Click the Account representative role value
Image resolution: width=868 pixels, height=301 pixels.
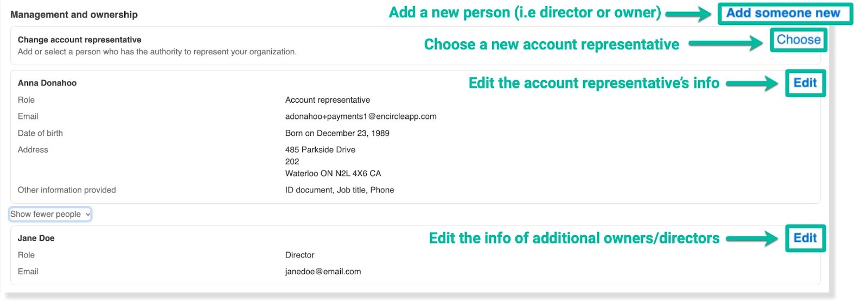coord(327,100)
